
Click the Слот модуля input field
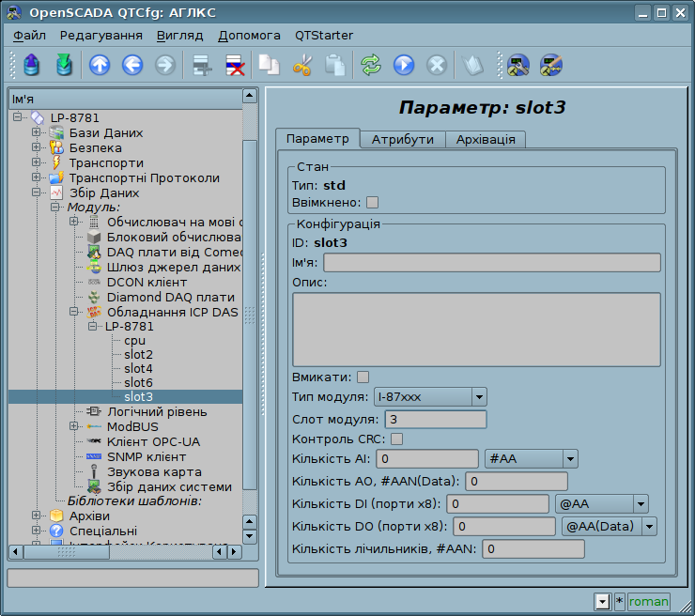(435, 419)
